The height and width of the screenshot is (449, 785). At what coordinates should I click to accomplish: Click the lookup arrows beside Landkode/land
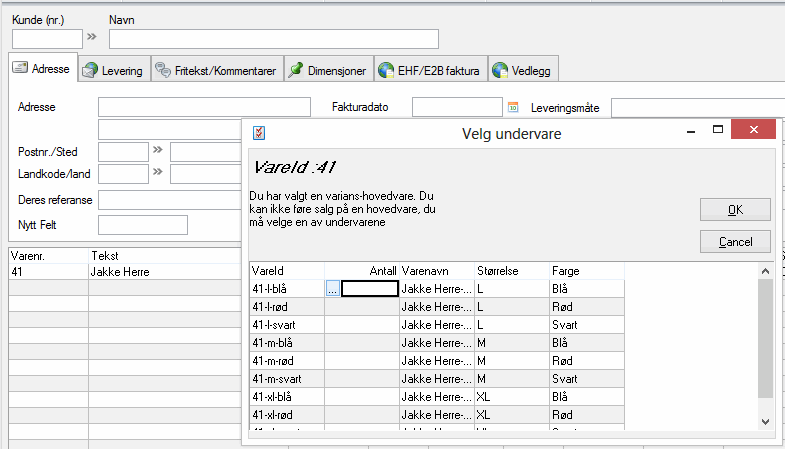click(x=158, y=174)
